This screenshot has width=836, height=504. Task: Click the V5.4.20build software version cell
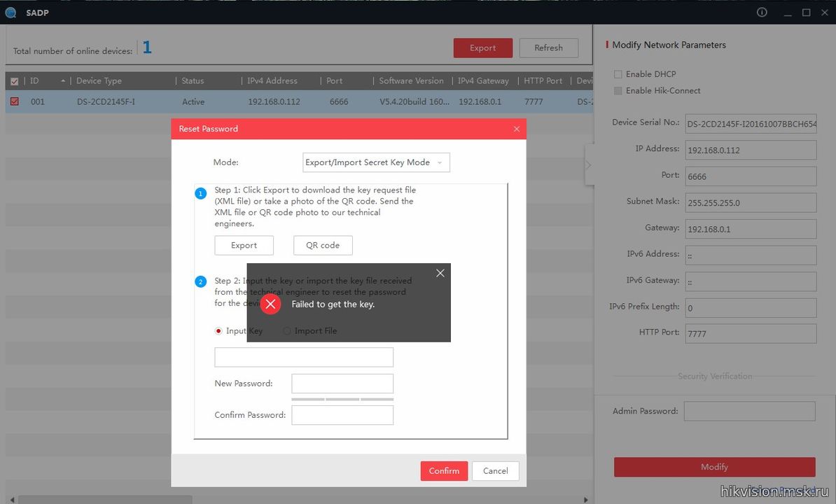coord(414,101)
